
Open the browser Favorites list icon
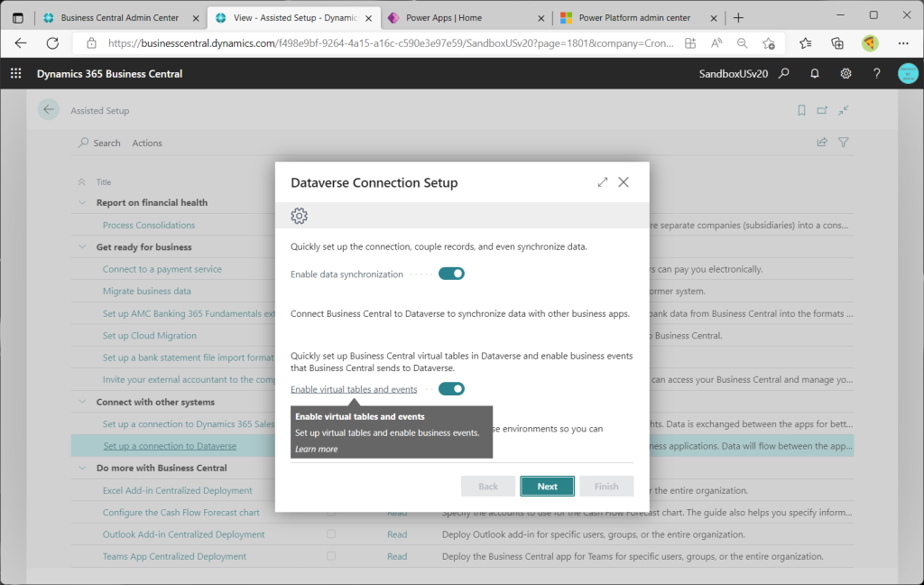pos(806,43)
